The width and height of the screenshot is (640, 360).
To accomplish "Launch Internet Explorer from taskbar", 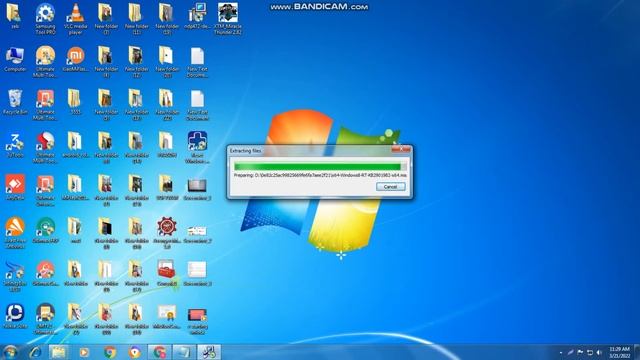I will coord(35,352).
